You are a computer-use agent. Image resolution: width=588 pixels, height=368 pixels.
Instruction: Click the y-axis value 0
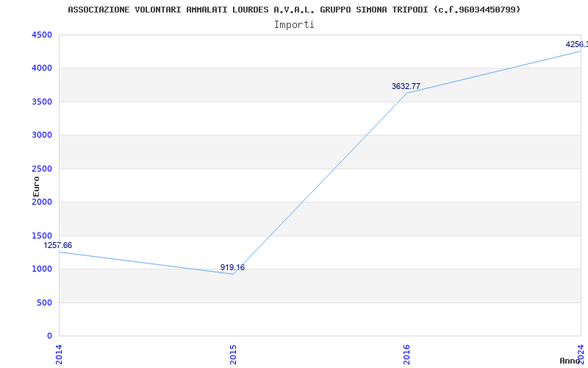49,336
